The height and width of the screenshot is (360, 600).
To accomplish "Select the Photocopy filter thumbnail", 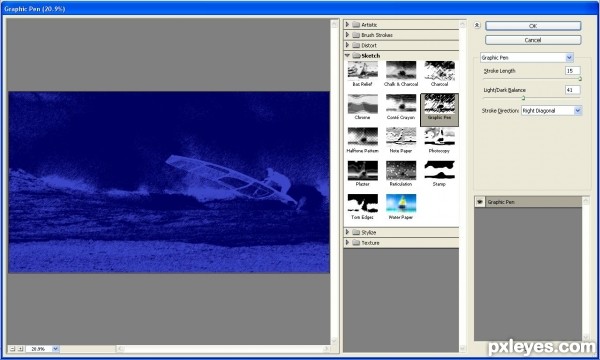I will point(439,137).
